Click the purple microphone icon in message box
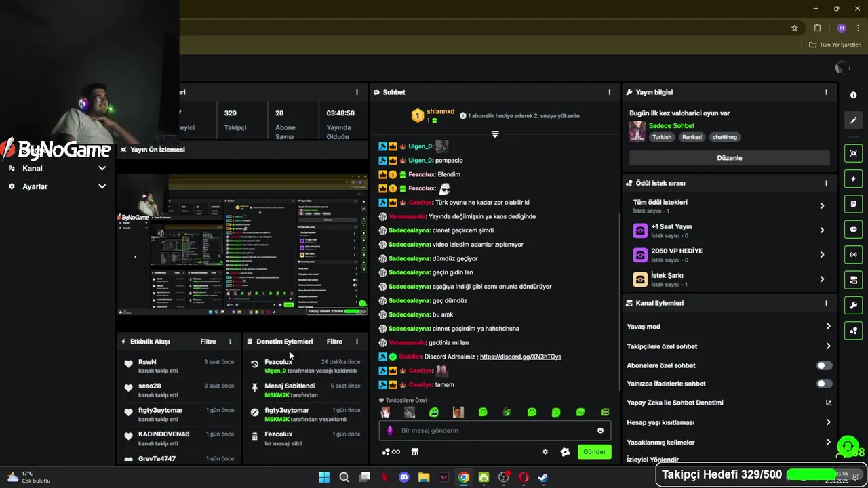This screenshot has height=488, width=868. coord(390,430)
